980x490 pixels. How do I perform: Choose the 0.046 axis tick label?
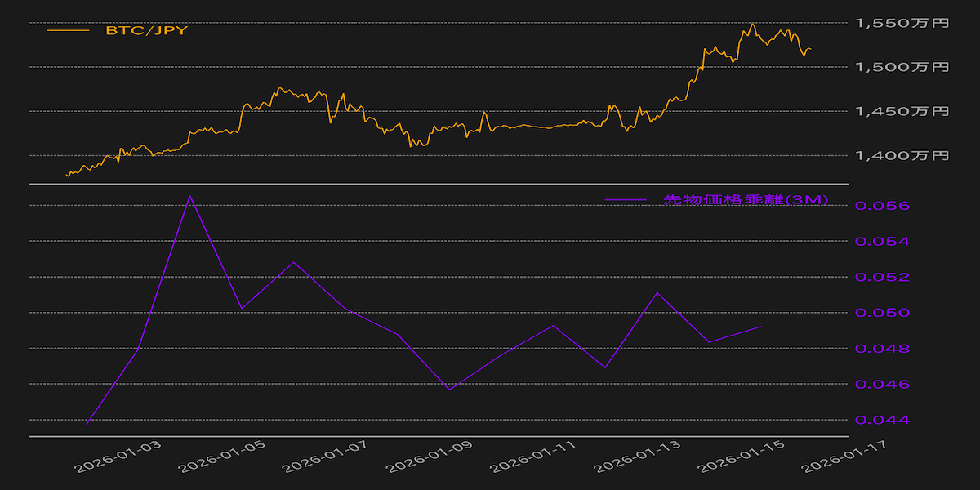[x=881, y=384]
